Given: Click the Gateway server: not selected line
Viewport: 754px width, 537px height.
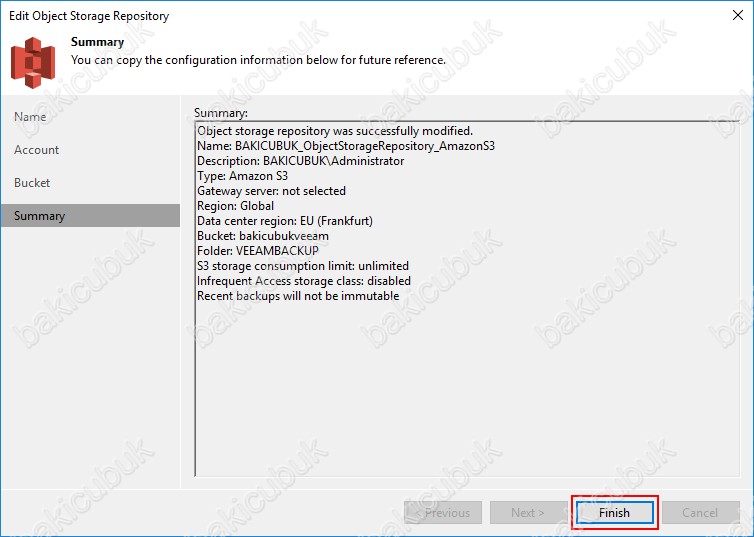Looking at the screenshot, I should (271, 191).
